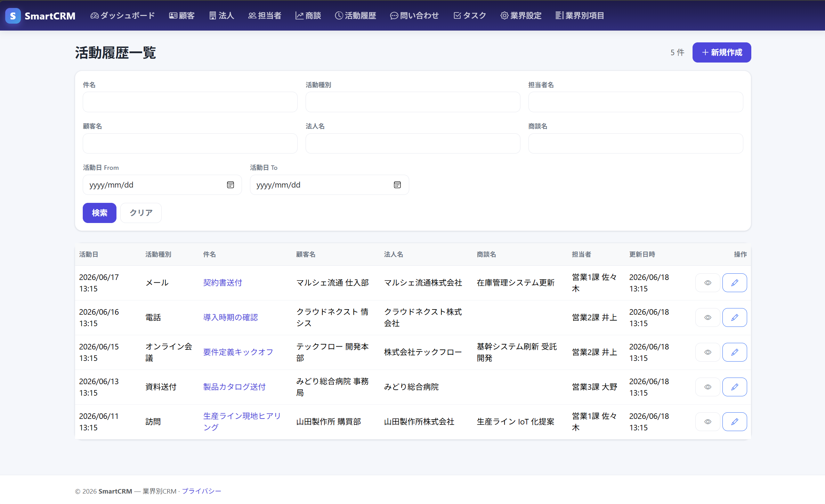Click the クラウドネクスト株式会社 cell
Image resolution: width=825 pixels, height=504 pixels.
pos(423,317)
